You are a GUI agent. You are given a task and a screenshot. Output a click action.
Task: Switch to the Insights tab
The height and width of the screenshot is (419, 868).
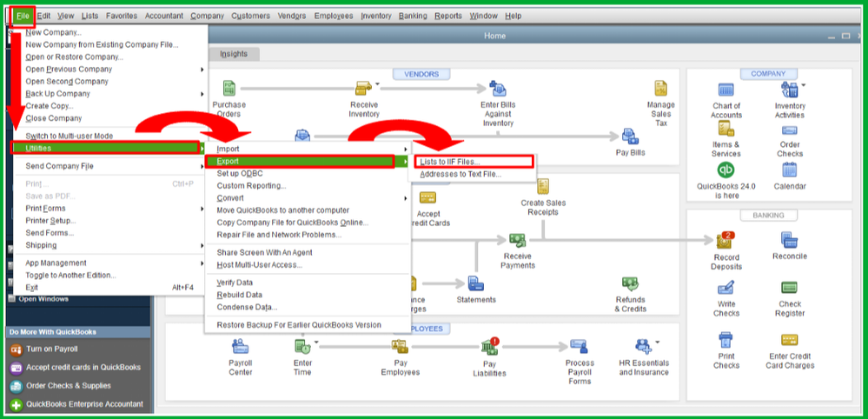pos(234,54)
